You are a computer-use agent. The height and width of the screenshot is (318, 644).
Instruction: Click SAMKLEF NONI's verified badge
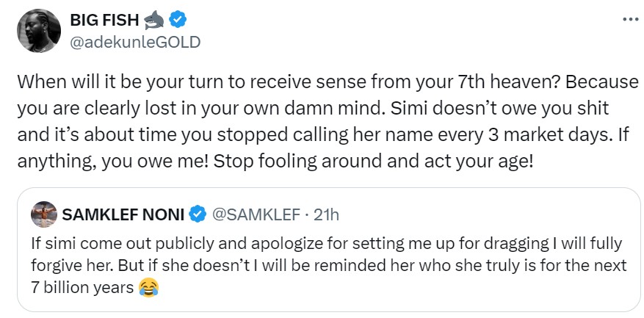pos(198,214)
